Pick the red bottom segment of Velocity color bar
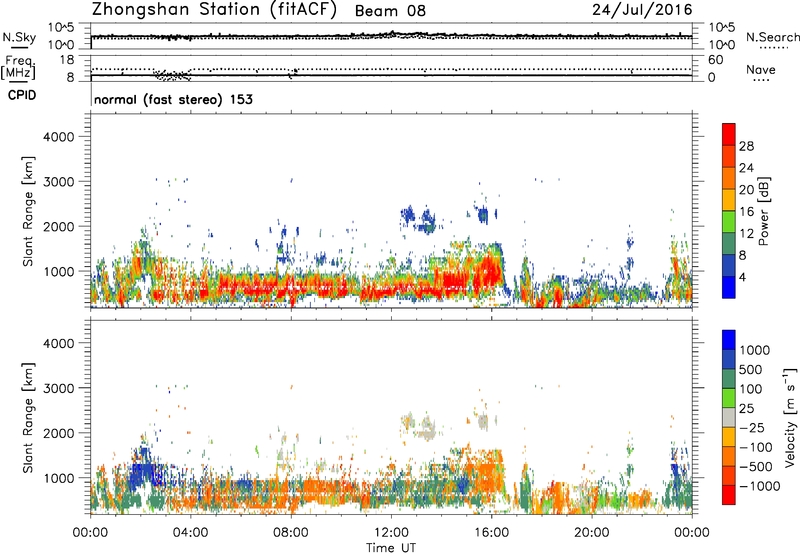 (729, 495)
